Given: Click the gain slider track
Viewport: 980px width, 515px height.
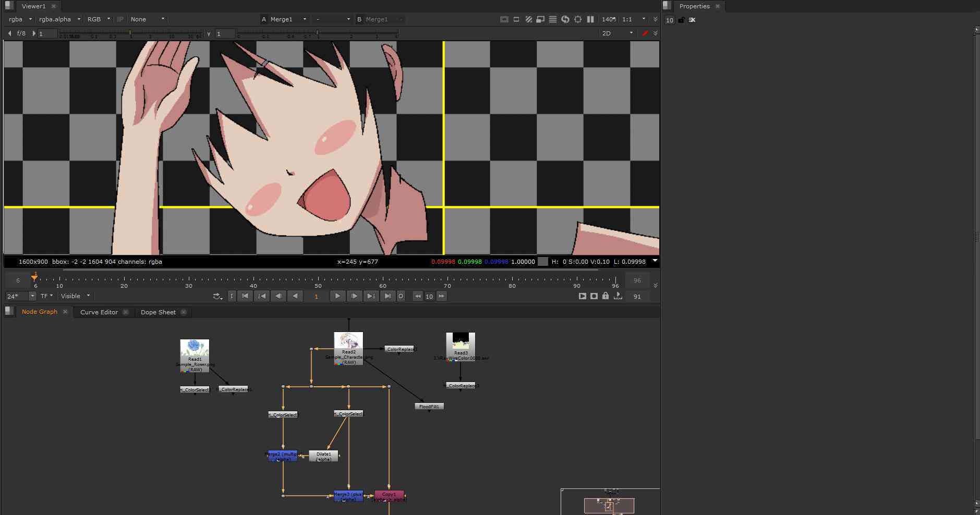Looking at the screenshot, I should click(130, 33).
